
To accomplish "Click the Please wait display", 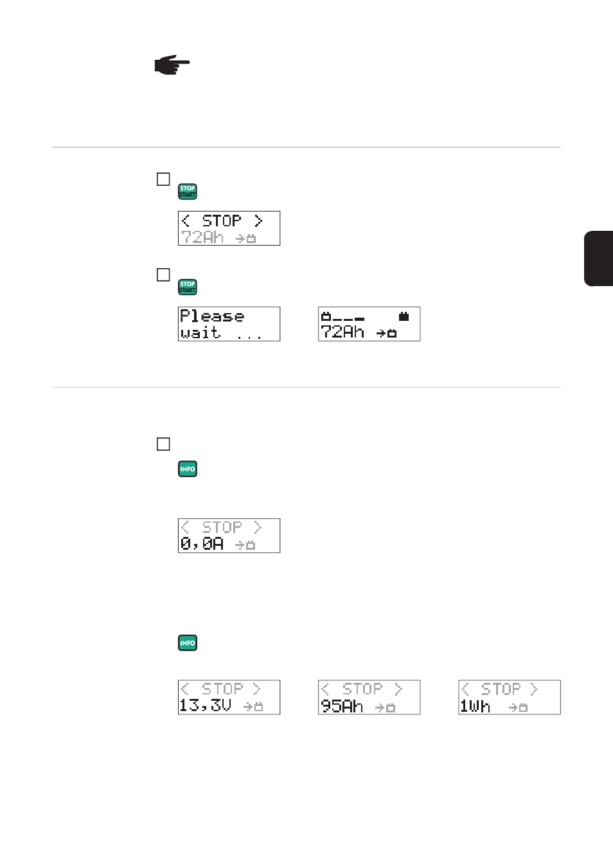I will [229, 324].
